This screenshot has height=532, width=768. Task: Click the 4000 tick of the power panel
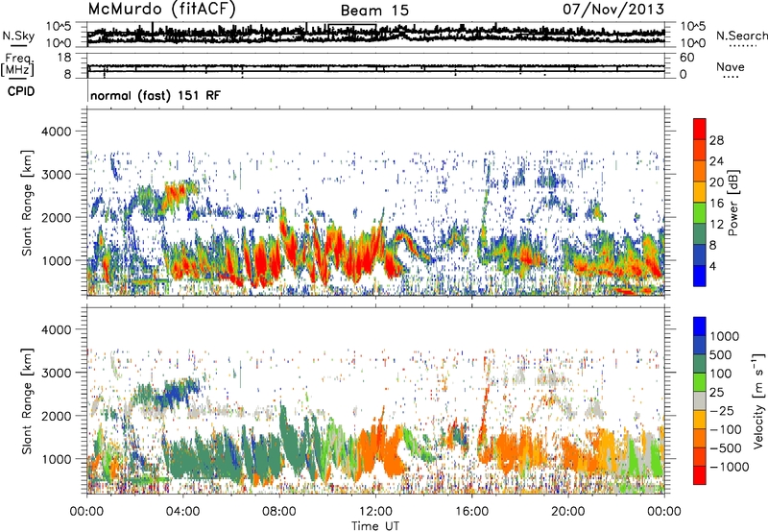coord(56,132)
